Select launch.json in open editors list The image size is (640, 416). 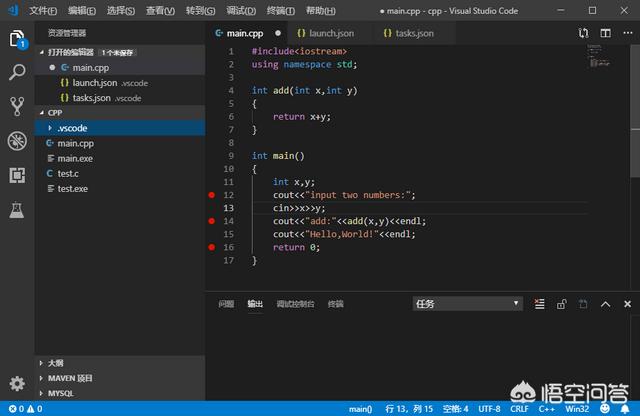120,83
